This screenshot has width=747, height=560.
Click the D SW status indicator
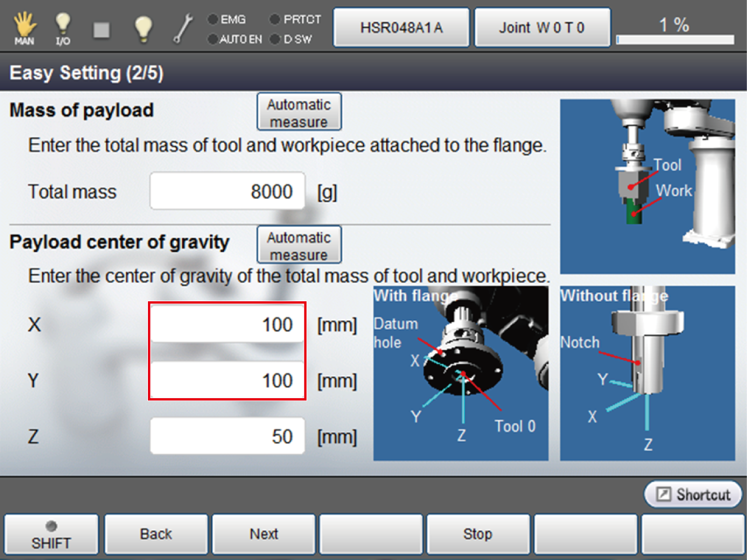[x=291, y=39]
